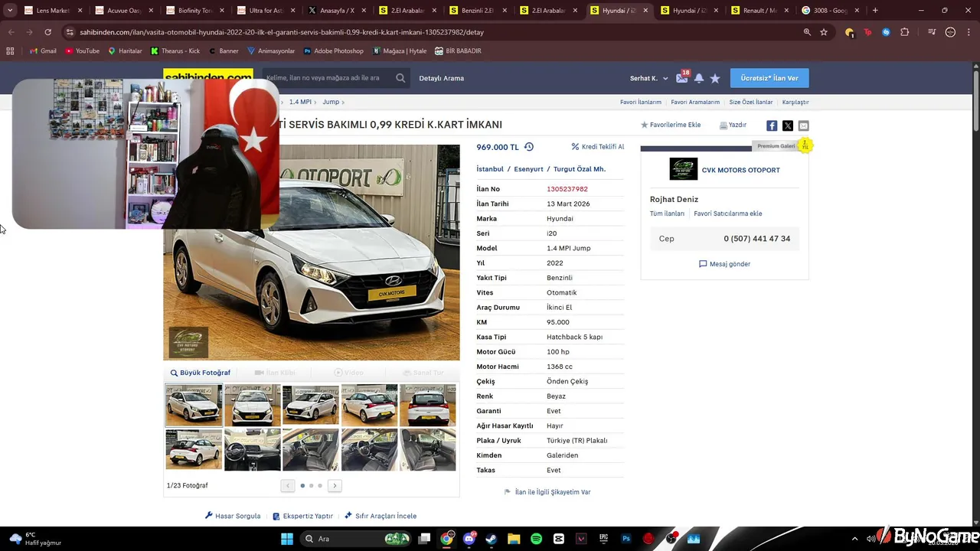The height and width of the screenshot is (551, 980).
Task: Bookmark this page with the star icon
Action: [824, 32]
